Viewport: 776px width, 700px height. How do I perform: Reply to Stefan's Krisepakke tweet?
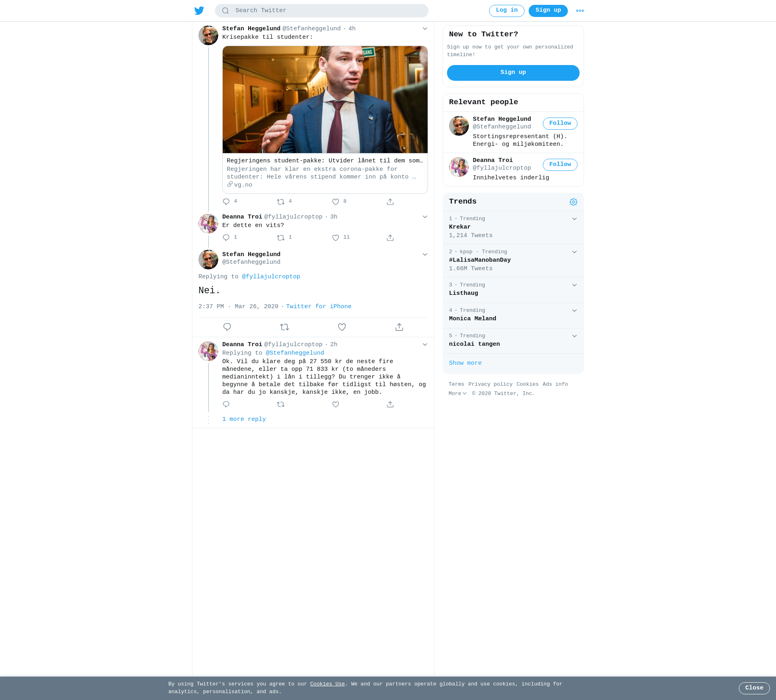[226, 202]
